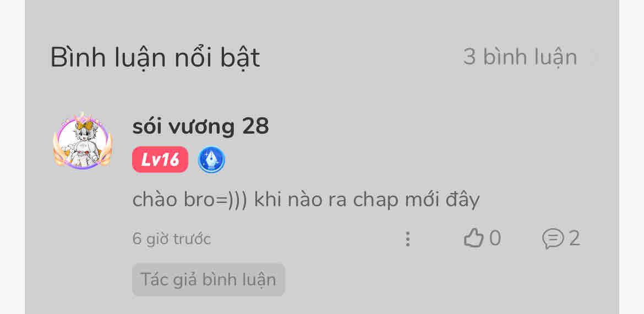Tap the blue pen author badge icon
This screenshot has height=314, width=644.
pyautogui.click(x=211, y=159)
